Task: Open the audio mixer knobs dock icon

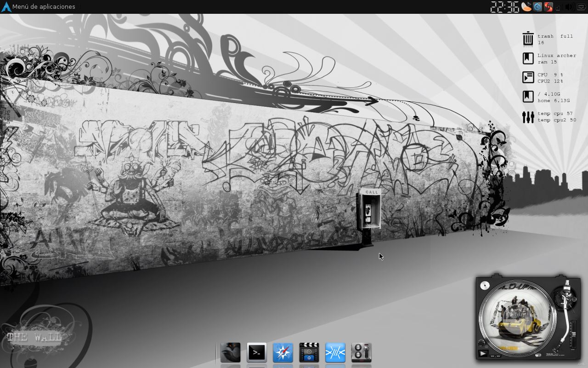Action: [362, 353]
